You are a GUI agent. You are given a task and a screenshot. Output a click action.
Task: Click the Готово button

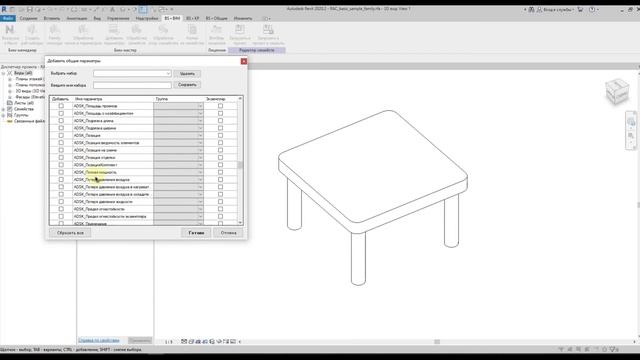[196, 233]
